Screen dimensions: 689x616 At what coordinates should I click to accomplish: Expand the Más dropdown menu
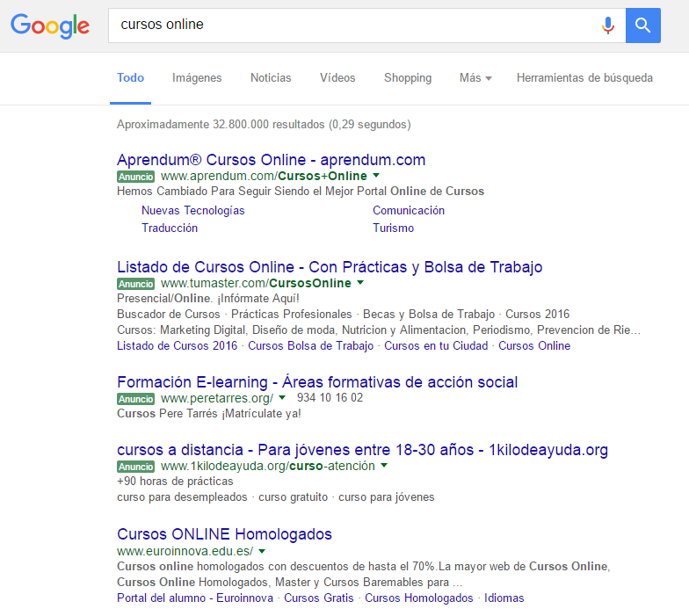[475, 77]
